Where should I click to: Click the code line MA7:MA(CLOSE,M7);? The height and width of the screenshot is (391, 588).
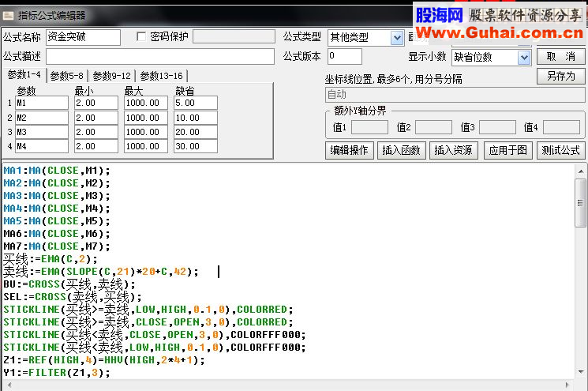click(57, 246)
